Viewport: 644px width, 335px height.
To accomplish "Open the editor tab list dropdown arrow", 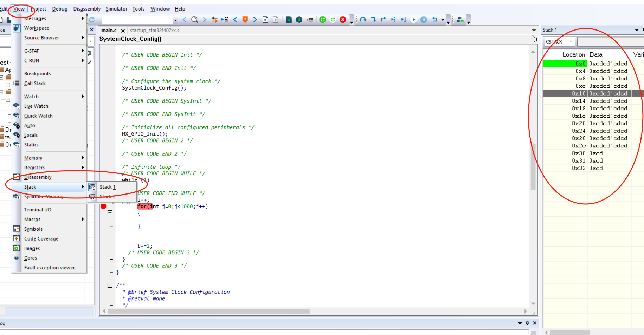I will pos(534,31).
